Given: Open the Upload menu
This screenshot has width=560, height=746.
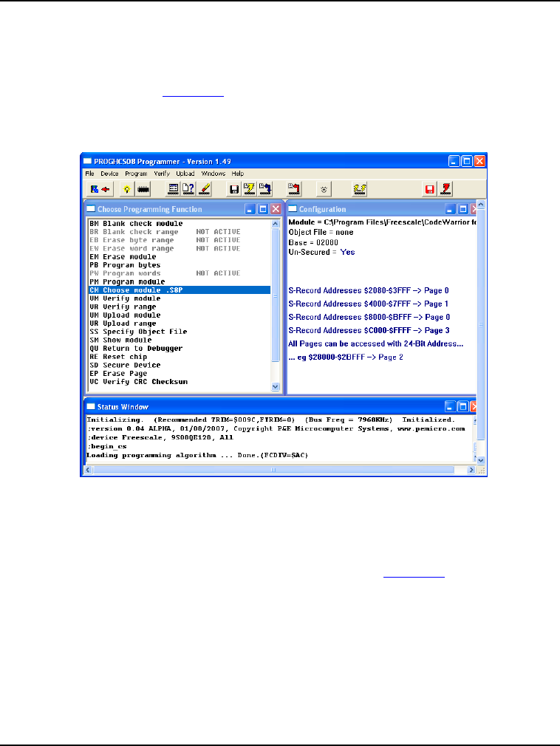Looking at the screenshot, I should 185,174.
